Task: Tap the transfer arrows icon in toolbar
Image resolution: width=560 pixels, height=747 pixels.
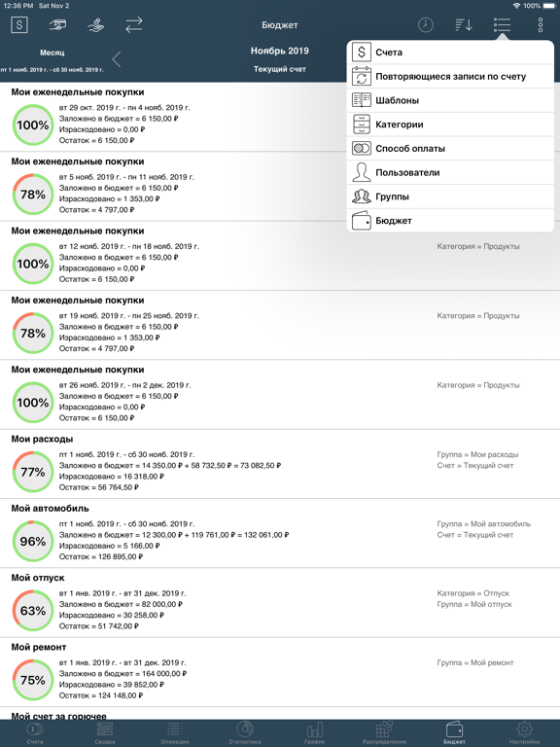Action: [x=134, y=24]
